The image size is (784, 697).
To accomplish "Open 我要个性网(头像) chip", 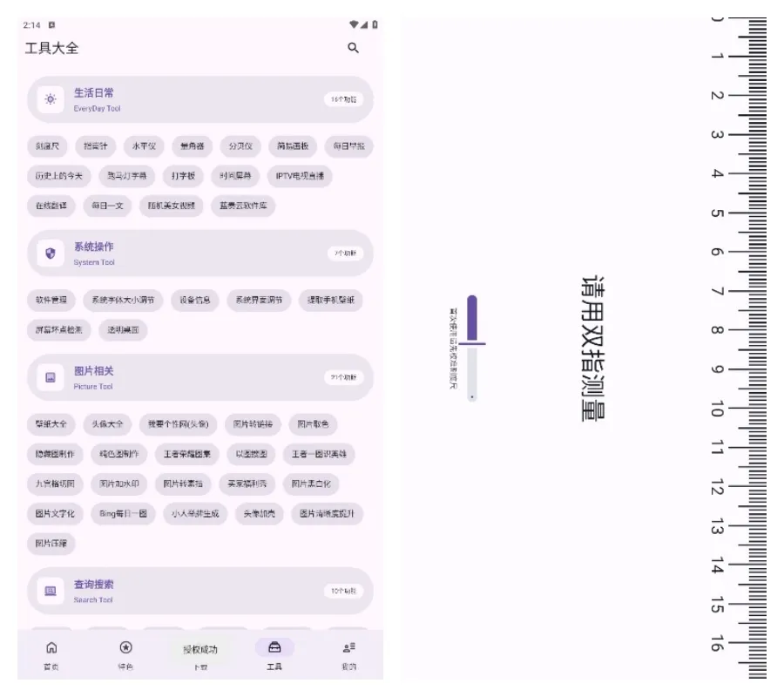I will [179, 424].
